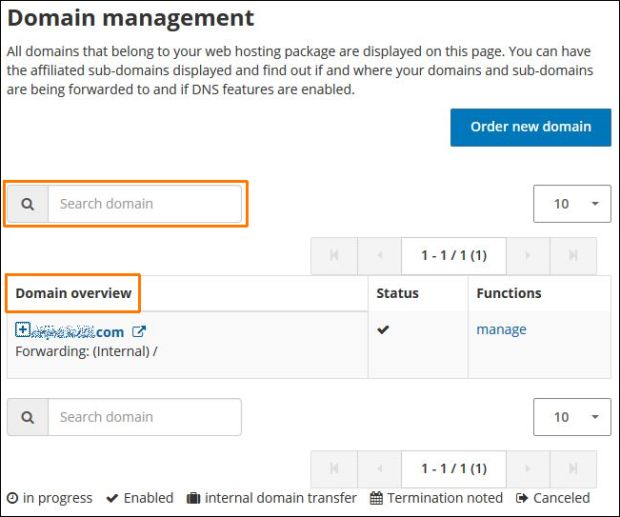The height and width of the screenshot is (517, 620).
Task: Open the bottom results-per-page dropdown
Action: pyautogui.click(x=572, y=417)
